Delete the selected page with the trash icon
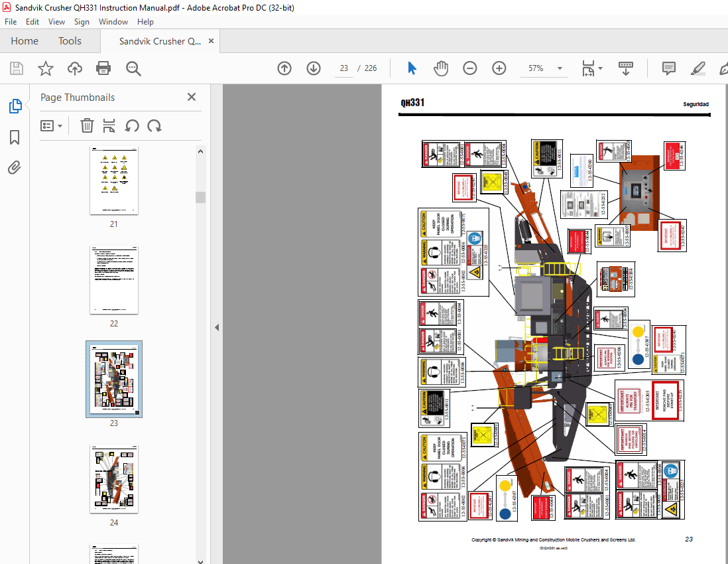 pyautogui.click(x=87, y=125)
